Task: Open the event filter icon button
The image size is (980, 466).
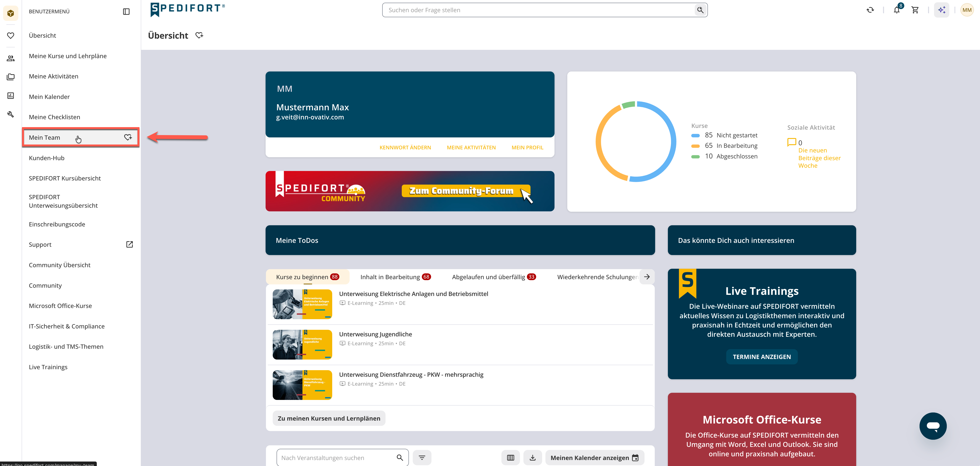Action: (x=422, y=457)
